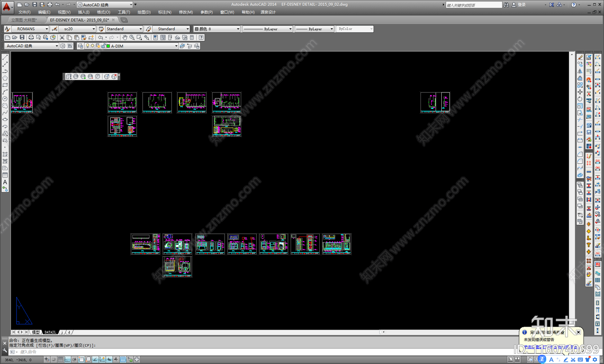Image resolution: width=604 pixels, height=364 pixels.
Task: Toggle Polar tracking in status bar
Action: click(74, 359)
